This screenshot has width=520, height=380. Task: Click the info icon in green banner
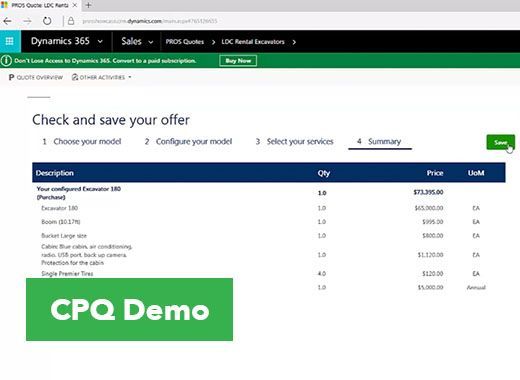tap(6, 61)
